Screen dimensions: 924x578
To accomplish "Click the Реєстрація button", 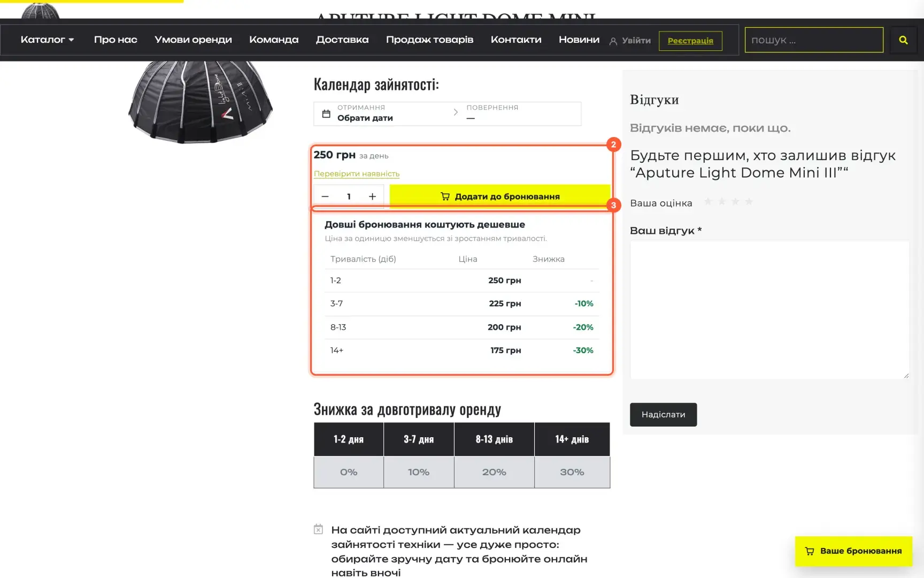I will coord(690,41).
